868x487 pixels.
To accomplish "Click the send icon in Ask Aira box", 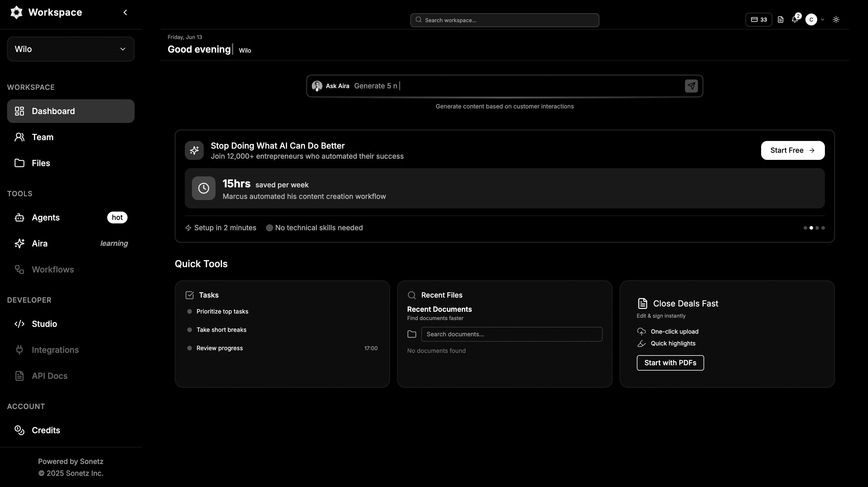I will click(x=691, y=86).
